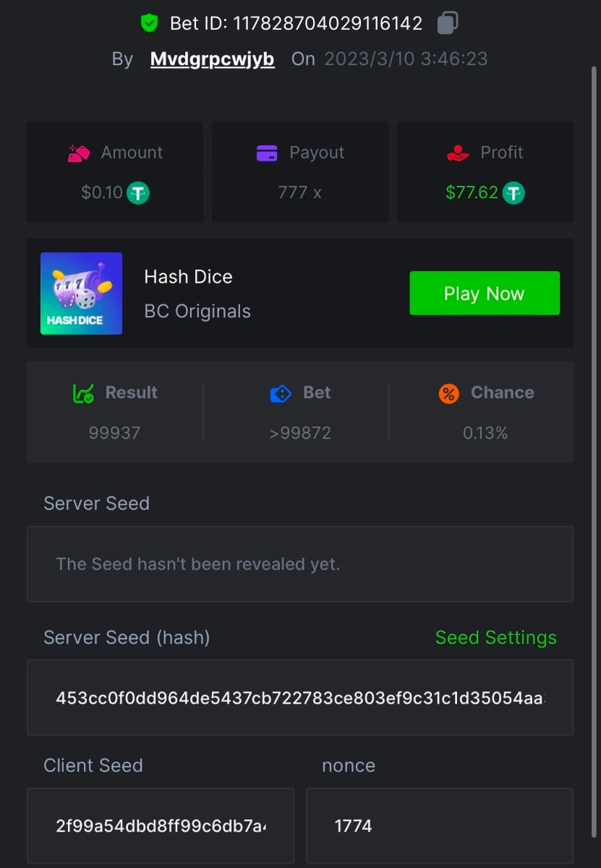This screenshot has height=868, width=601.
Task: Click the unrevealed Server Seed box
Action: pyautogui.click(x=299, y=564)
